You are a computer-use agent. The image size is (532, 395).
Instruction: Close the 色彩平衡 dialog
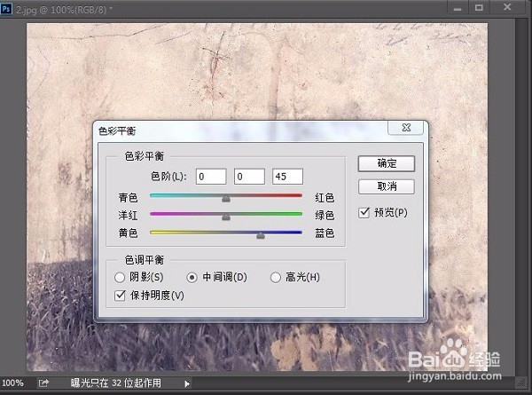point(406,128)
